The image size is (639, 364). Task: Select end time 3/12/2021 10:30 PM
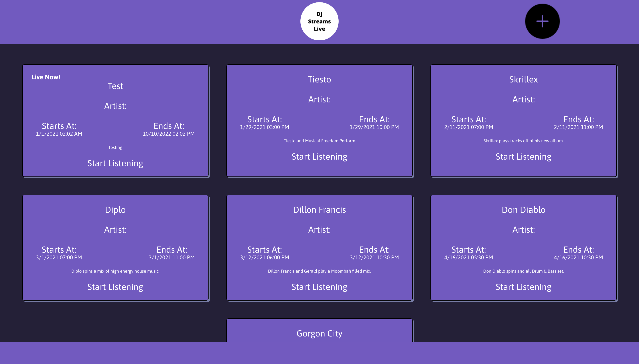tap(374, 258)
